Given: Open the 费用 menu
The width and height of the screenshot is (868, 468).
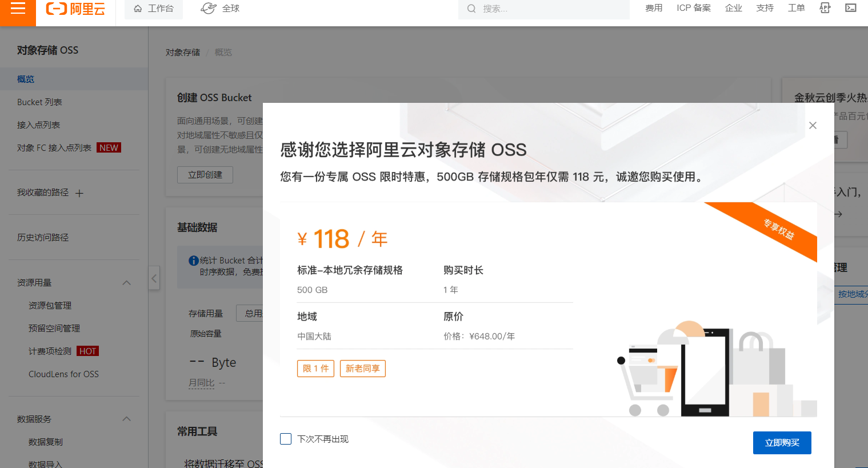Looking at the screenshot, I should point(654,8).
